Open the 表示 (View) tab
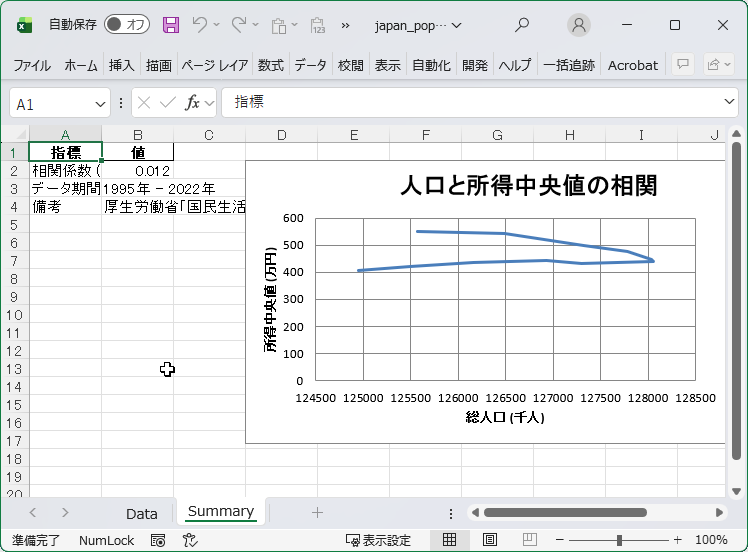Screen dimensions: 748x552 click(387, 65)
